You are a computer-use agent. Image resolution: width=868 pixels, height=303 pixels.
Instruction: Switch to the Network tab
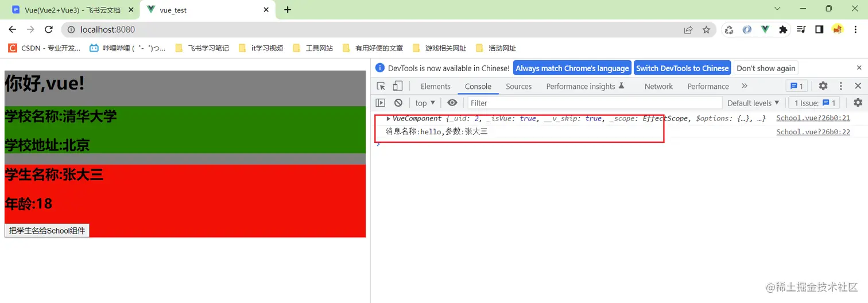point(658,86)
